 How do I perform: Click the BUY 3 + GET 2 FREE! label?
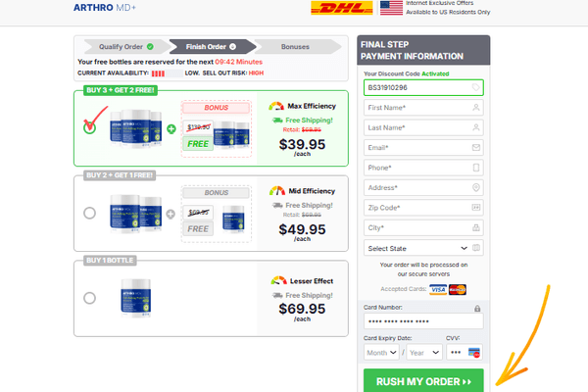(121, 90)
